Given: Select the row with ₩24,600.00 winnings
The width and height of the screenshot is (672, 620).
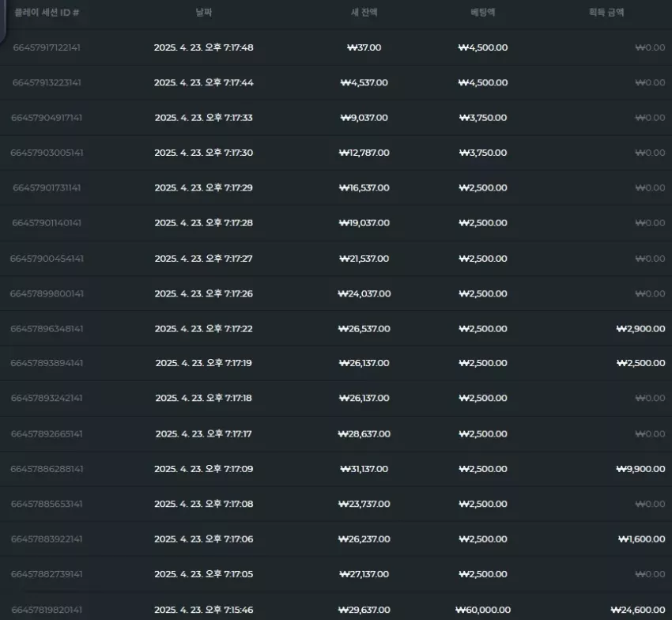Looking at the screenshot, I should point(336,610).
